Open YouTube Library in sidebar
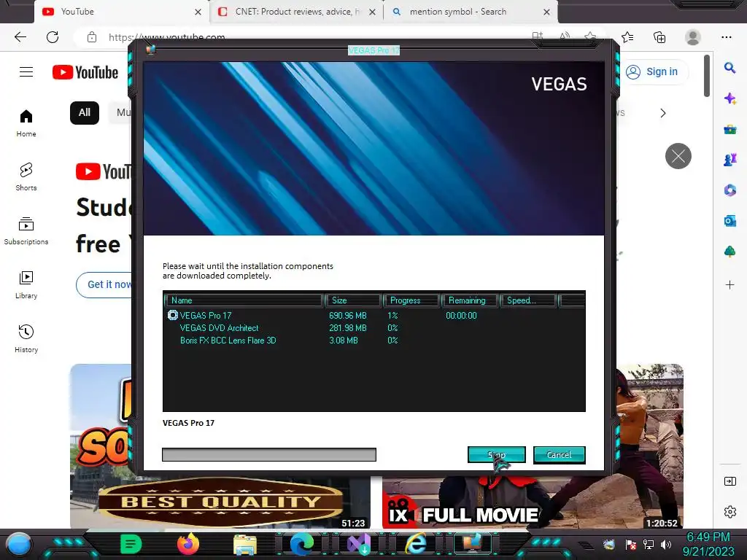 (26, 285)
